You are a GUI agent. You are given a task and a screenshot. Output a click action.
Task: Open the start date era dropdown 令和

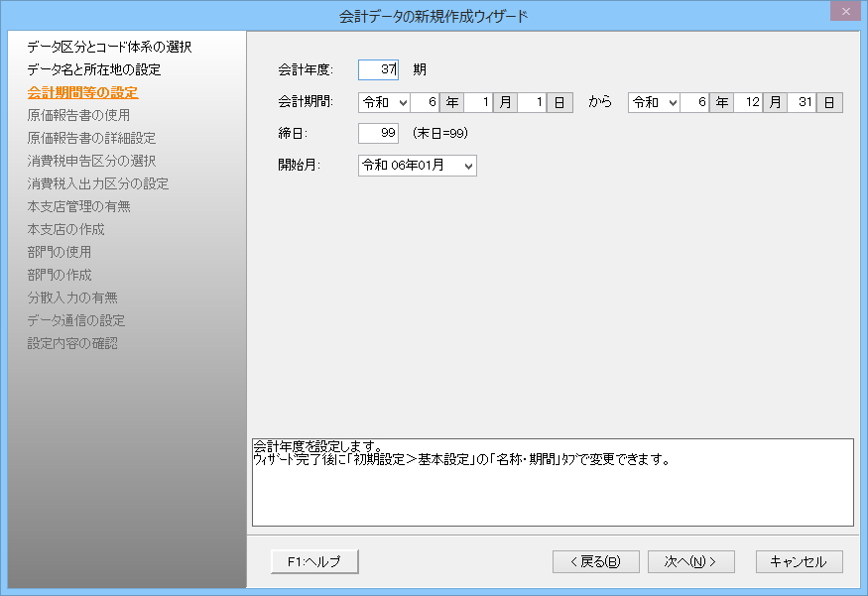click(x=384, y=102)
